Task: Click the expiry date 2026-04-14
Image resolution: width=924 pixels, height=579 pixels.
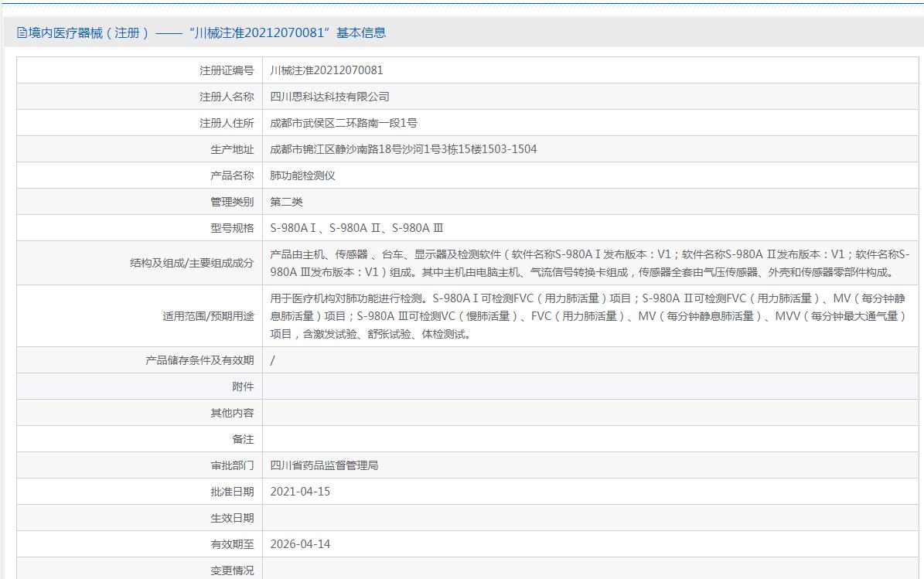Action: tap(300, 544)
